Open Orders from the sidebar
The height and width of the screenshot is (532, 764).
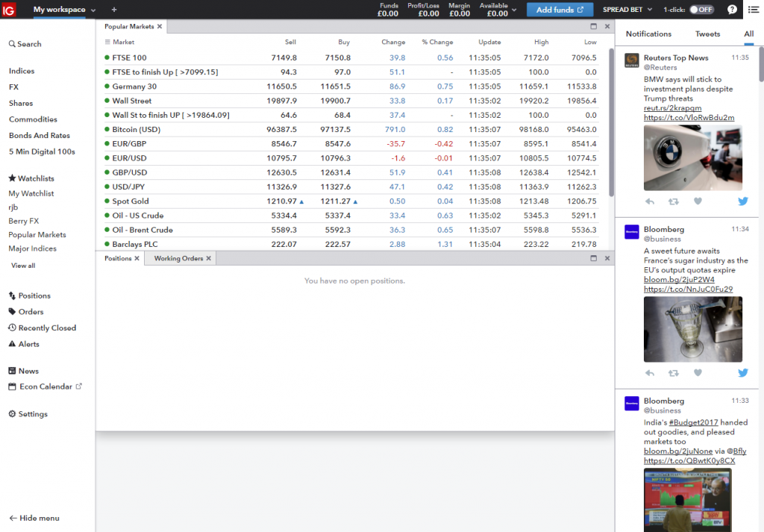click(x=26, y=312)
